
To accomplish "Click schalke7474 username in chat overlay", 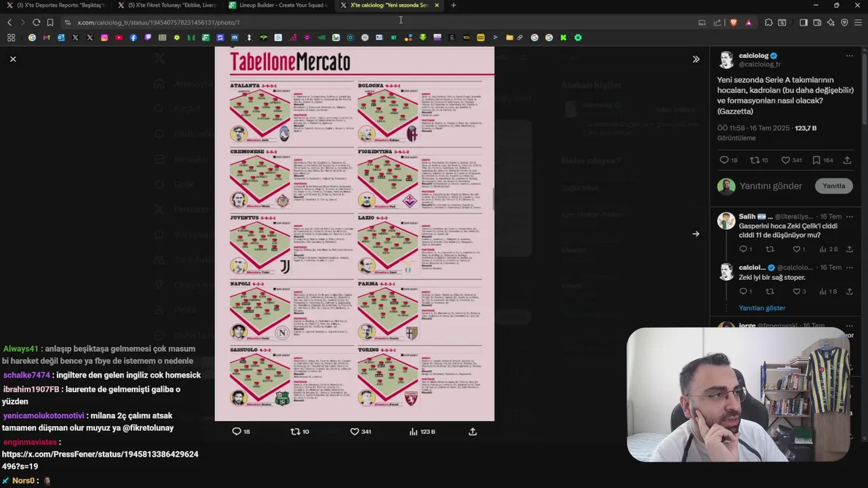I will click(x=26, y=375).
